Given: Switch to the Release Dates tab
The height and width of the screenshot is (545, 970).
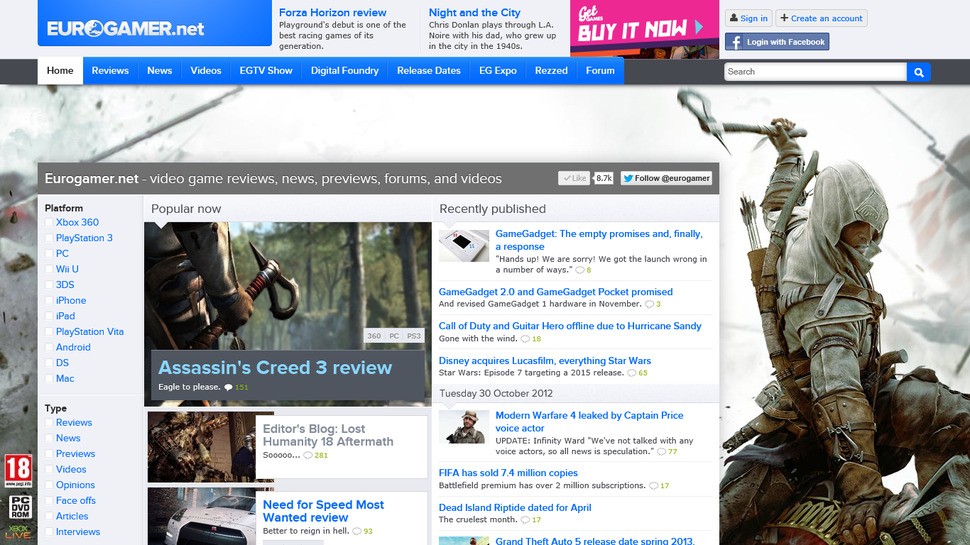Looking at the screenshot, I should (428, 71).
